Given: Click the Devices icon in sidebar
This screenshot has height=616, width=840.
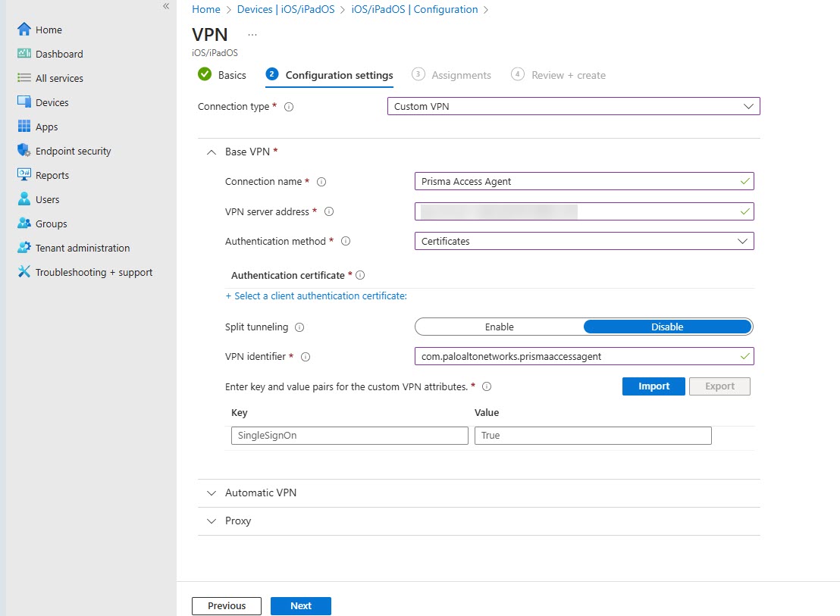Looking at the screenshot, I should coord(24,102).
